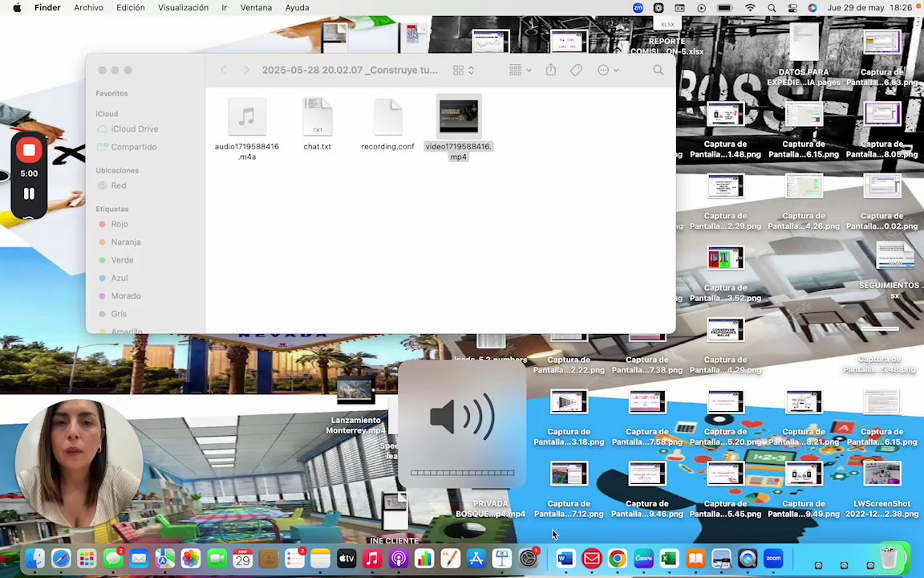
Task: Open the Apple menu
Action: [17, 8]
